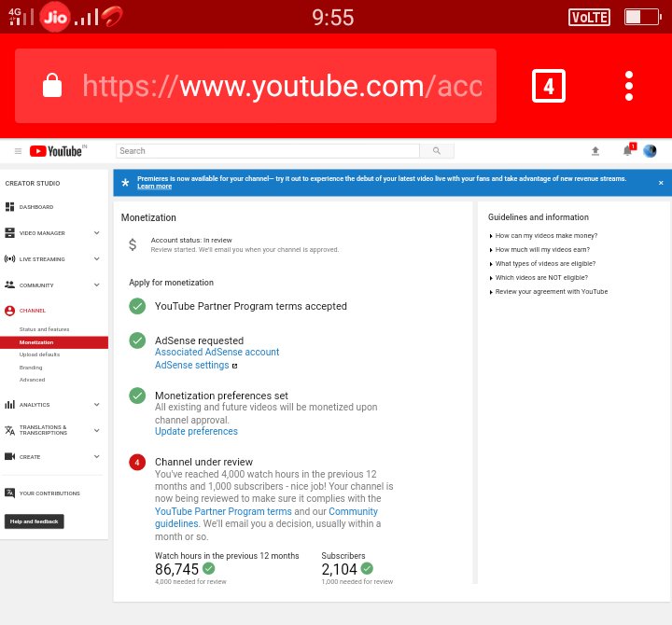Open Status and features page
This screenshot has width=672, height=625.
(44, 329)
